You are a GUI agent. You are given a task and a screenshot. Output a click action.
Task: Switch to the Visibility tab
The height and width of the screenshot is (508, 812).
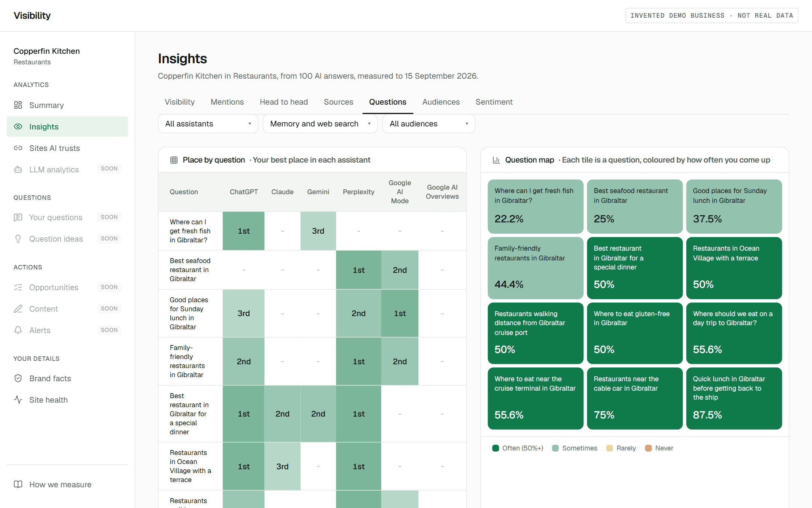(180, 102)
